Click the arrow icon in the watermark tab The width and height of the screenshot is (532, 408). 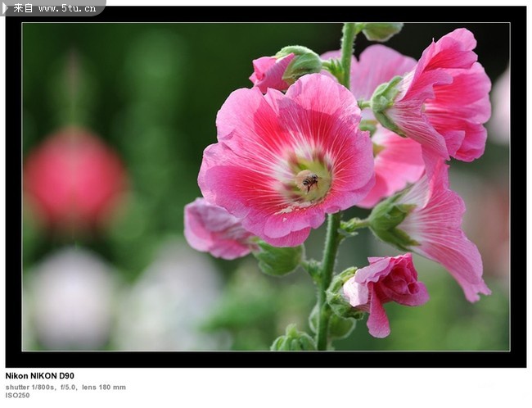coord(7,7)
